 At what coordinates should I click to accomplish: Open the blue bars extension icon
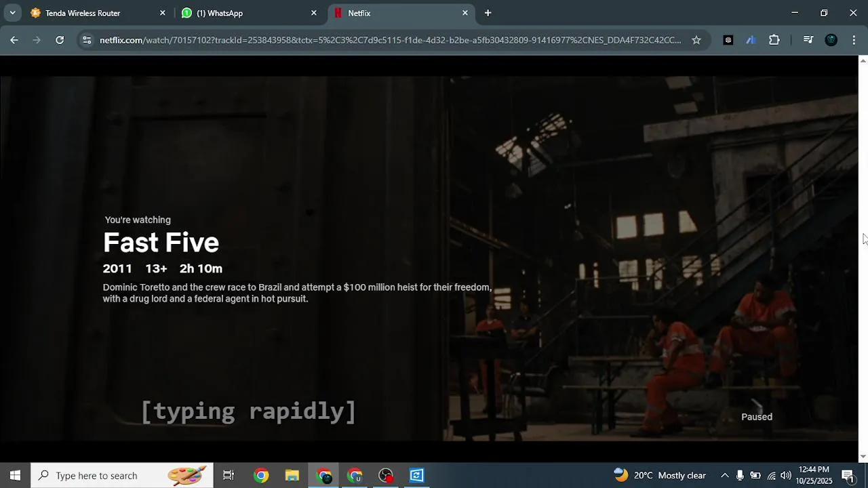751,40
